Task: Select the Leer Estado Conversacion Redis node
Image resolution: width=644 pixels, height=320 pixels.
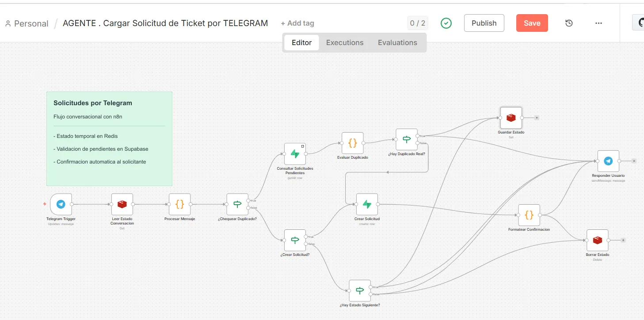Action: pos(122,204)
